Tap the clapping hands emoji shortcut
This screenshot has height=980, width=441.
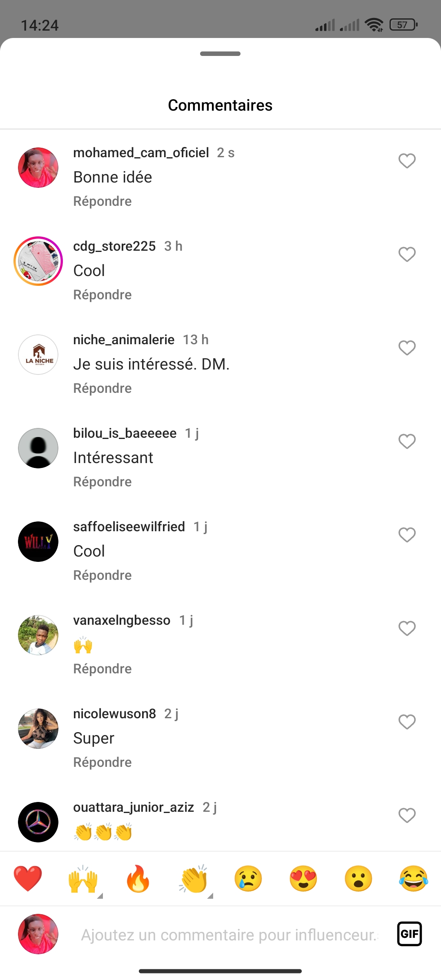tap(194, 878)
